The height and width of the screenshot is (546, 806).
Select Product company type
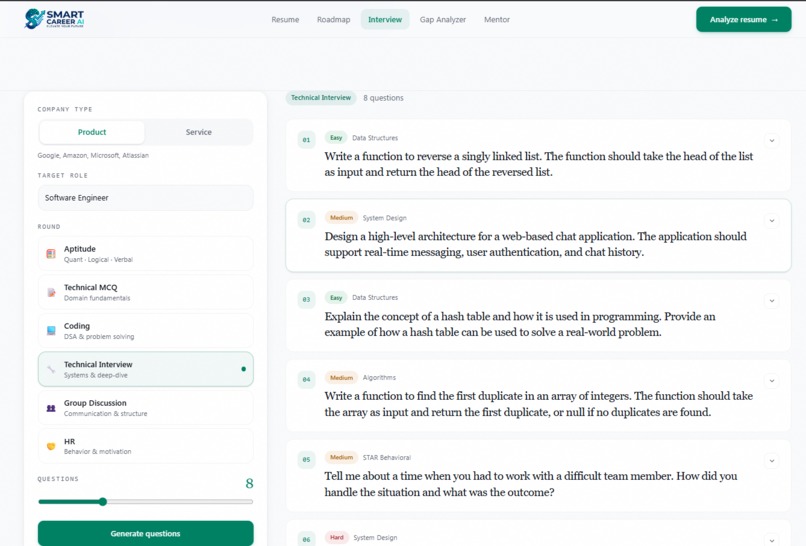[x=92, y=132]
